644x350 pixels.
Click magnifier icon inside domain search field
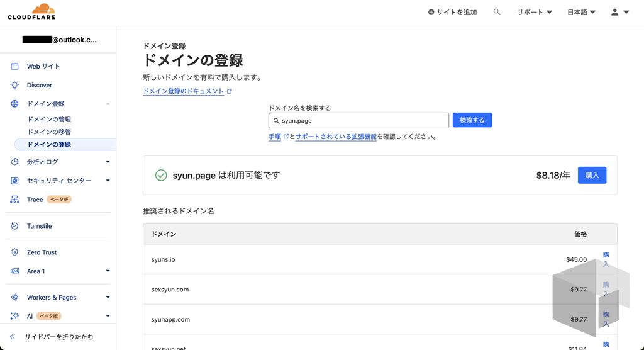[277, 121]
